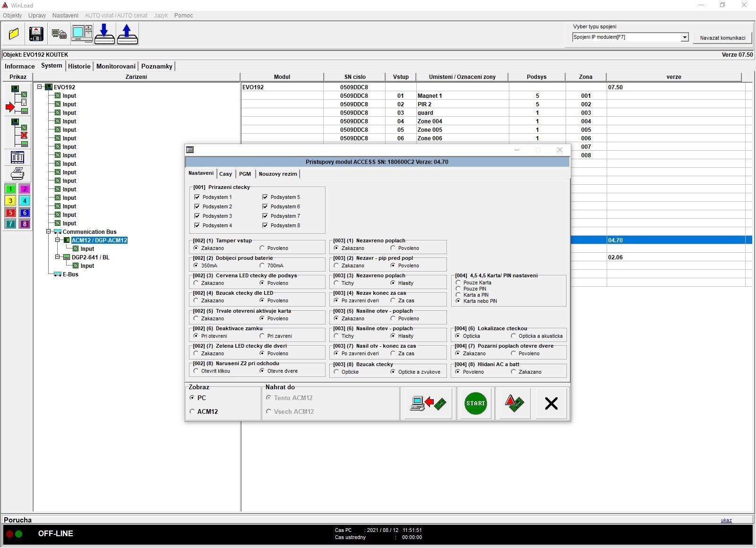Click the Navazat komunikaci button

tap(722, 38)
